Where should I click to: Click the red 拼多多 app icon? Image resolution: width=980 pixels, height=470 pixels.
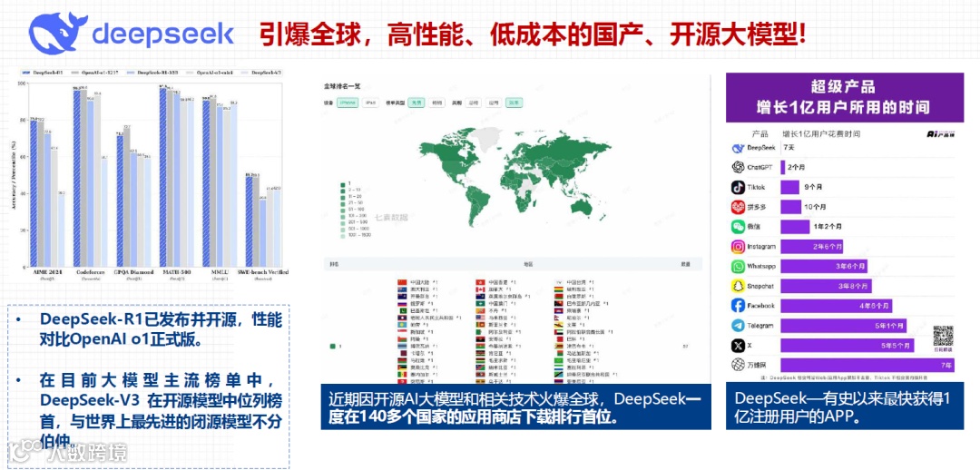coord(738,207)
